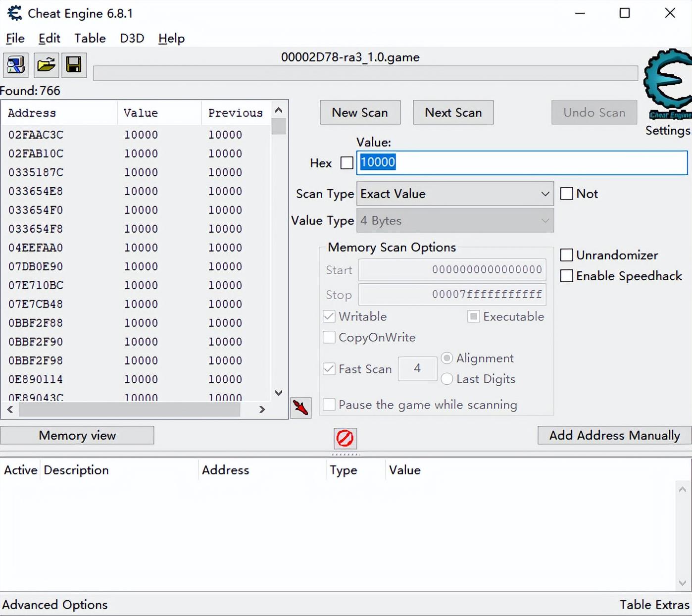Open the D3D menu

pos(132,38)
